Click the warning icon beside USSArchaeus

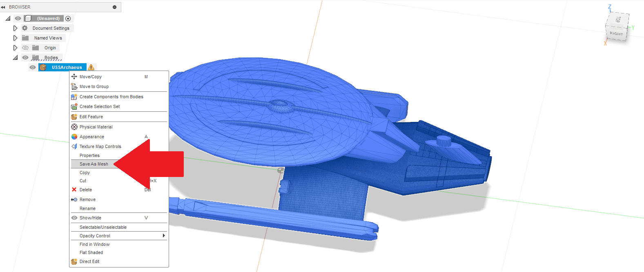(x=91, y=67)
